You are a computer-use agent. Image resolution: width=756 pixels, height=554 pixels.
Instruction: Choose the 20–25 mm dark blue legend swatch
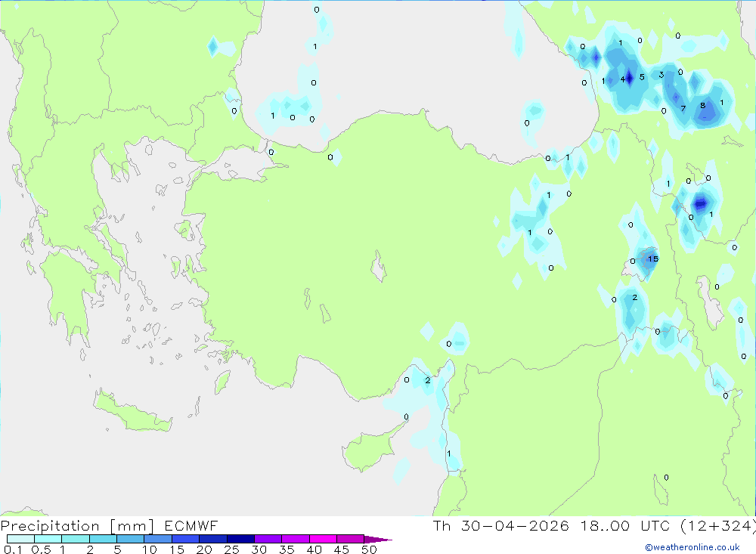[x=213, y=539]
